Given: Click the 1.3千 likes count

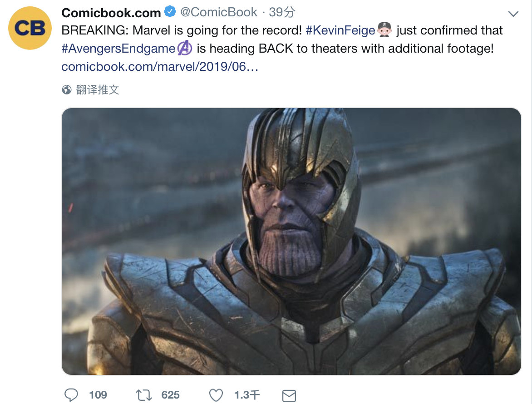Looking at the screenshot, I should [x=247, y=395].
